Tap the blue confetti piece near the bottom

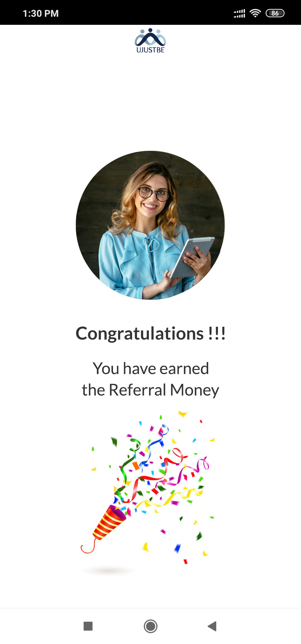pyautogui.click(x=177, y=549)
